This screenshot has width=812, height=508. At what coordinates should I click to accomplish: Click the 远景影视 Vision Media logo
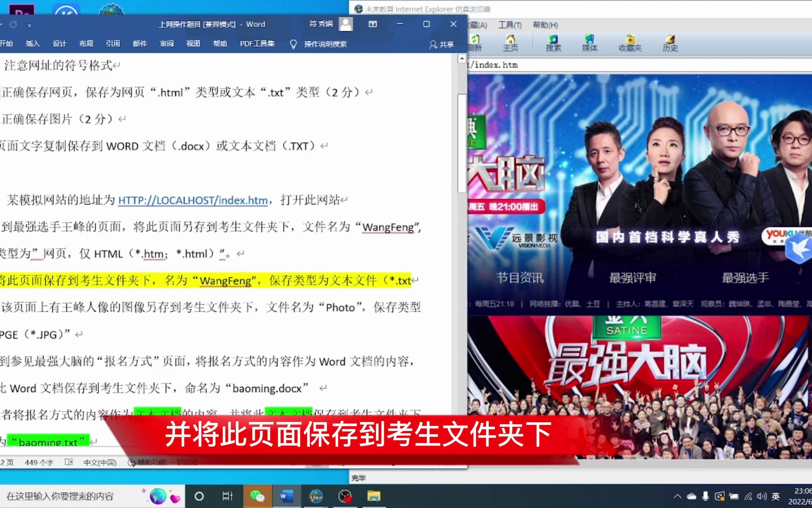[x=517, y=239]
